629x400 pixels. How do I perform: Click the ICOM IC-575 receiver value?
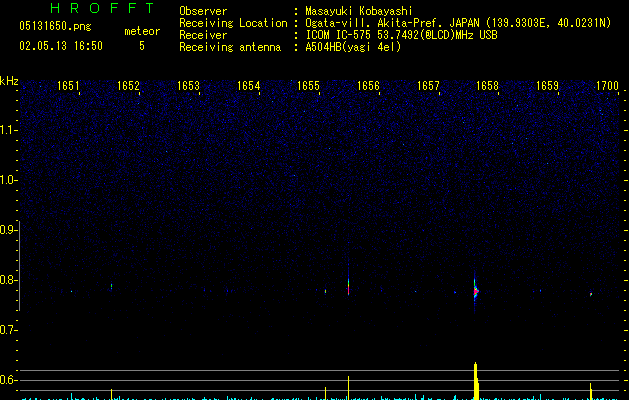401,35
